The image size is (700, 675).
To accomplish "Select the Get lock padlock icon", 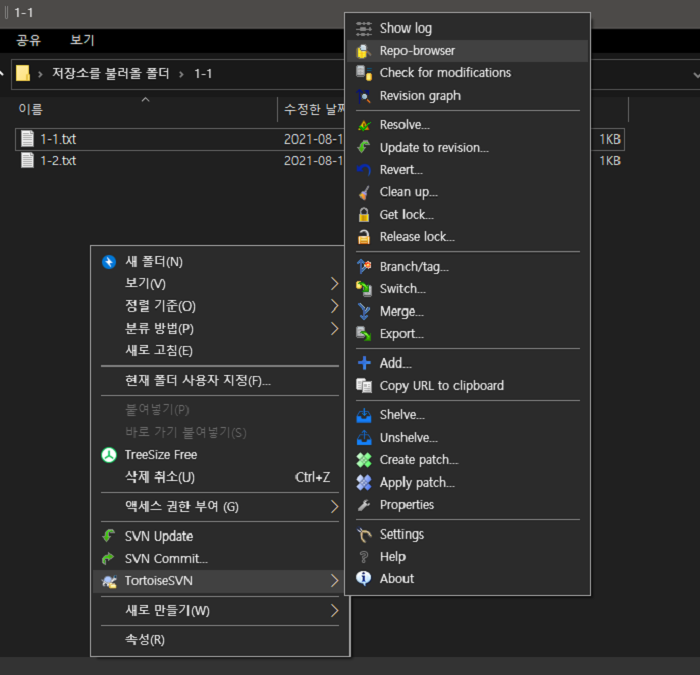I will (x=364, y=215).
